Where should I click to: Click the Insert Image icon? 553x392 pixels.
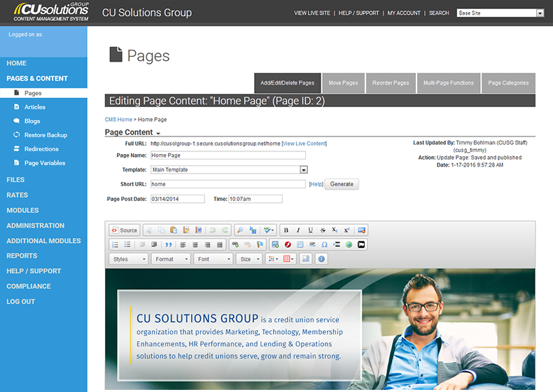[275, 244]
